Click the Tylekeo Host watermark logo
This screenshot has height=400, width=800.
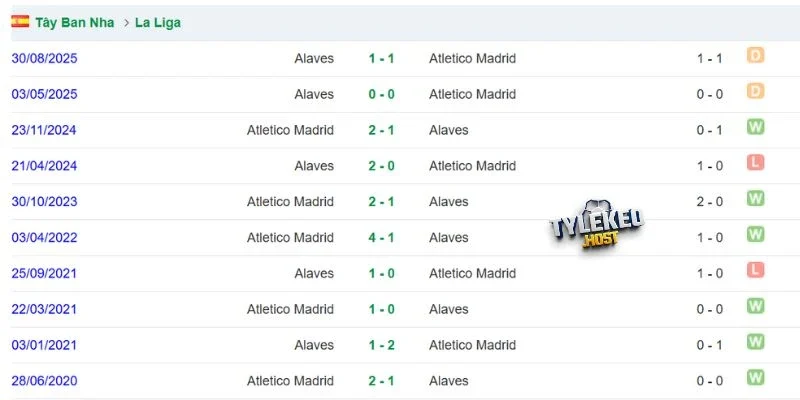(596, 225)
